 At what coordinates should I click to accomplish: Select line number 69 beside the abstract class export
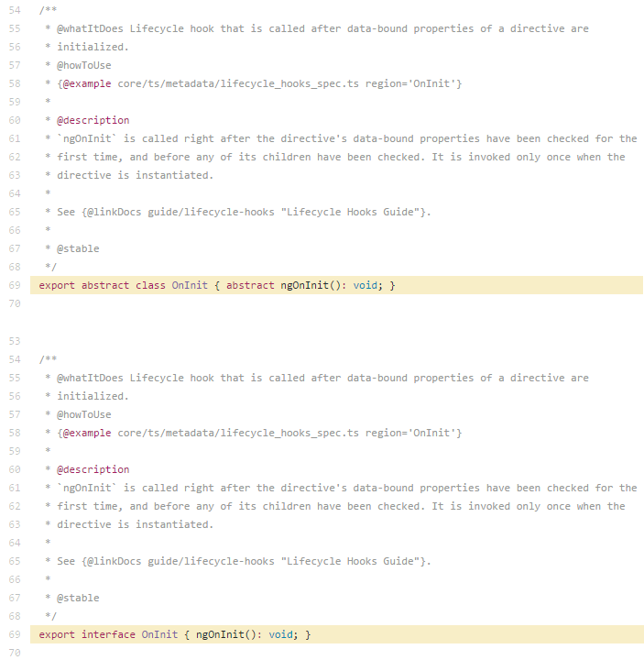click(14, 285)
